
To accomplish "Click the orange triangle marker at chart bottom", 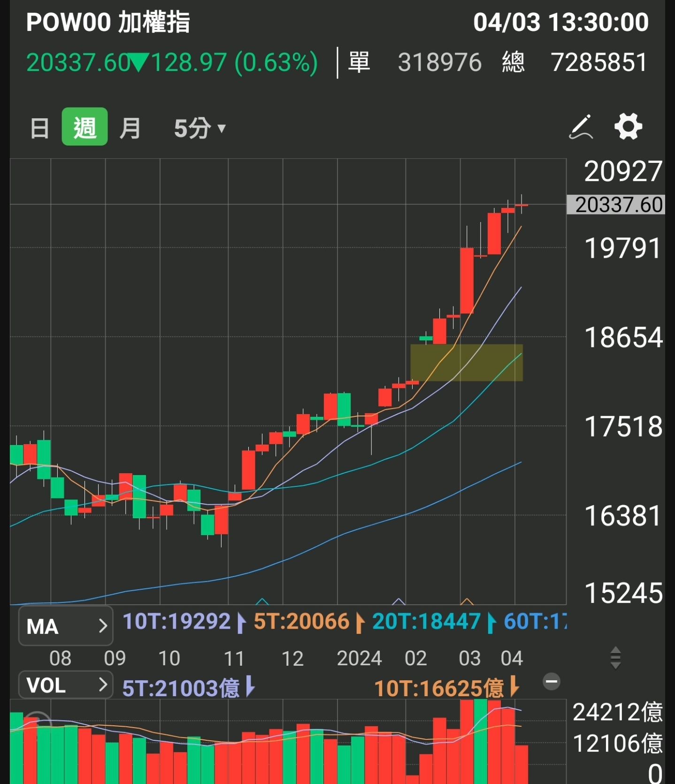I will click(x=467, y=601).
